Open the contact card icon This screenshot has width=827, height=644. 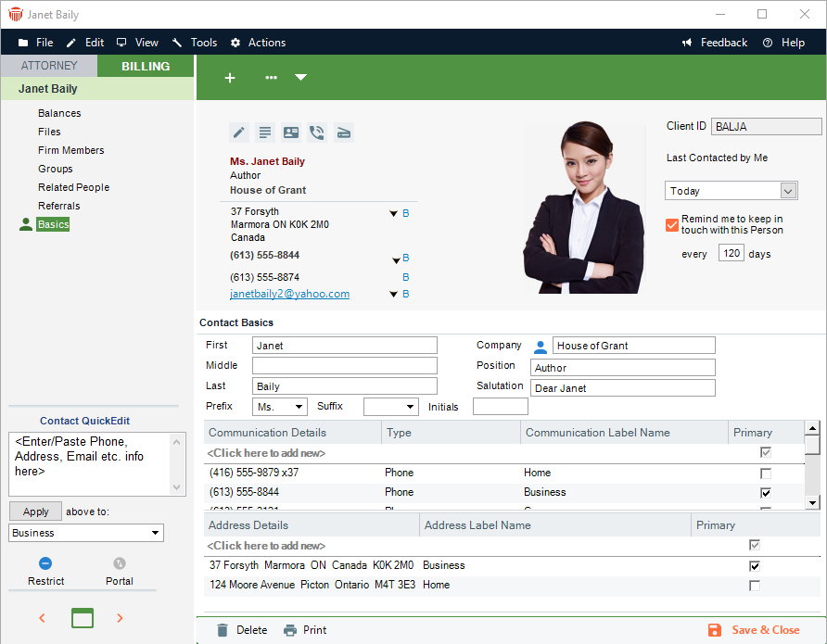click(291, 133)
